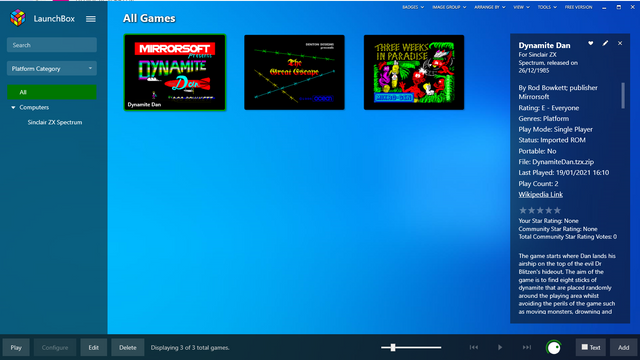Viewport: 640px width, 360px height.
Task: Open the Tools menu
Action: pyautogui.click(x=547, y=7)
